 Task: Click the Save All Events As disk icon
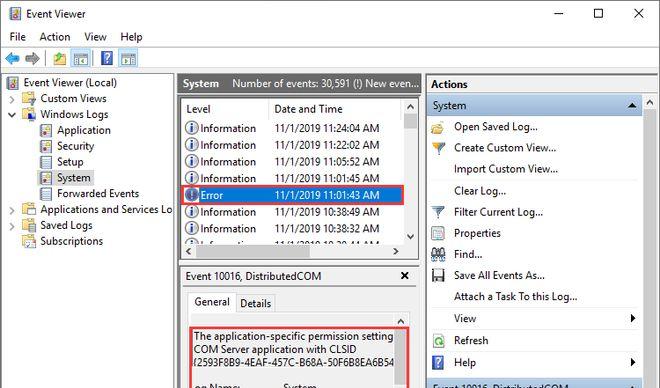click(438, 275)
